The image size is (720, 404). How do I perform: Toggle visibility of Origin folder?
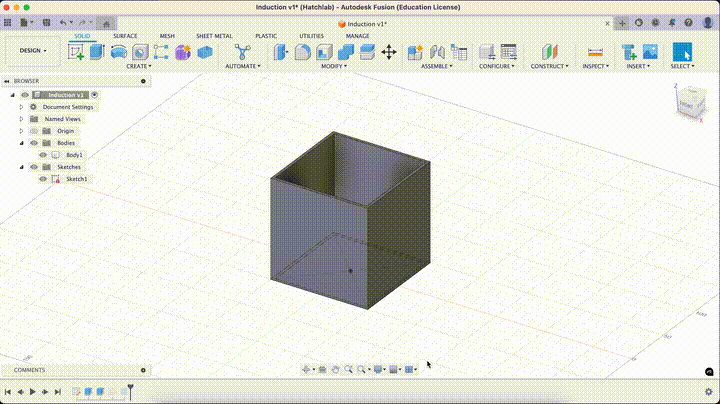click(34, 131)
